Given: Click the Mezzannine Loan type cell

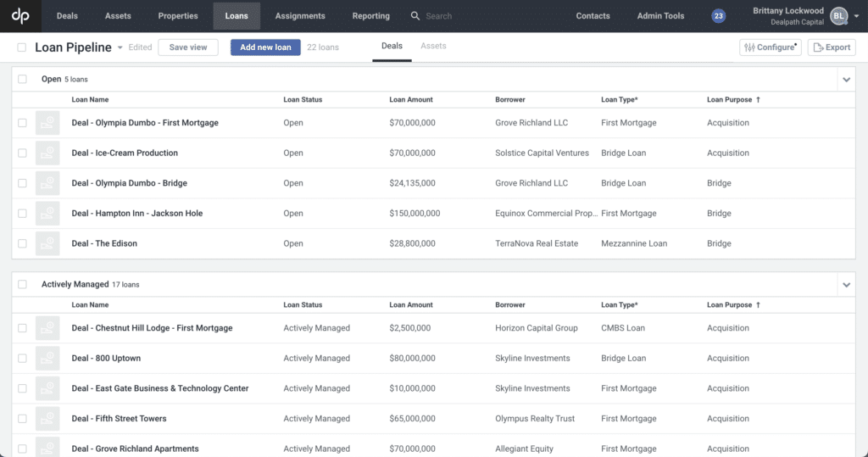Looking at the screenshot, I should point(634,243).
